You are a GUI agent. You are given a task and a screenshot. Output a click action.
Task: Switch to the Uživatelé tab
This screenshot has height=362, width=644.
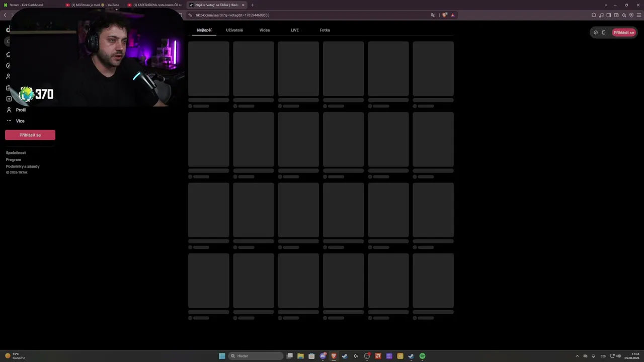(x=234, y=30)
